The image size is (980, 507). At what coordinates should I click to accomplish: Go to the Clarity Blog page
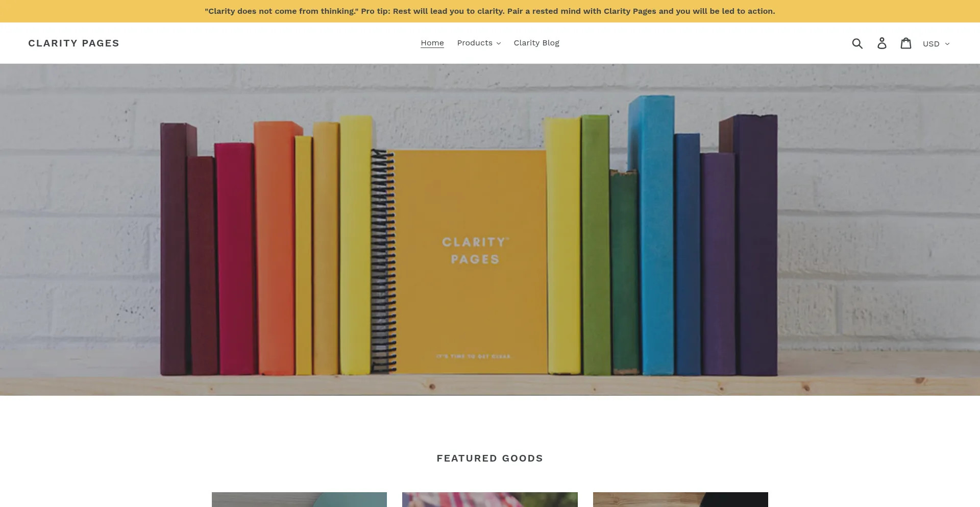point(536,43)
